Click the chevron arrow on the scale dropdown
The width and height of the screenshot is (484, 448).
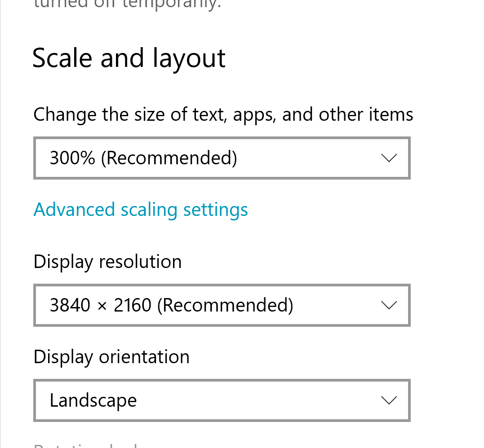[x=389, y=158]
